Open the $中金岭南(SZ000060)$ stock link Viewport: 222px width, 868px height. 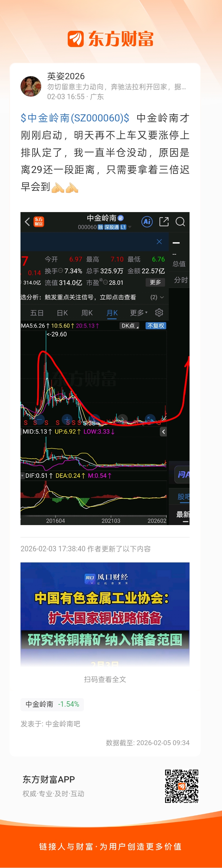[x=75, y=118]
